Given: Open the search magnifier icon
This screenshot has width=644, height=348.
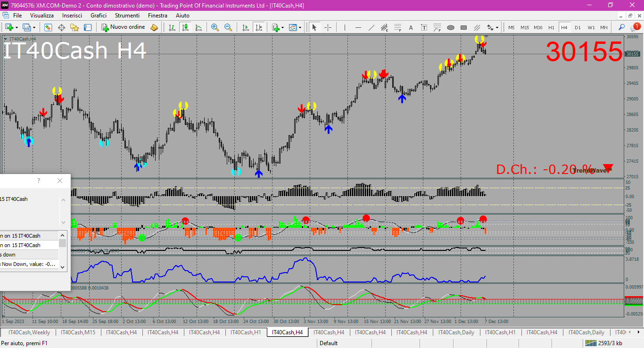Looking at the screenshot, I should 621,27.
